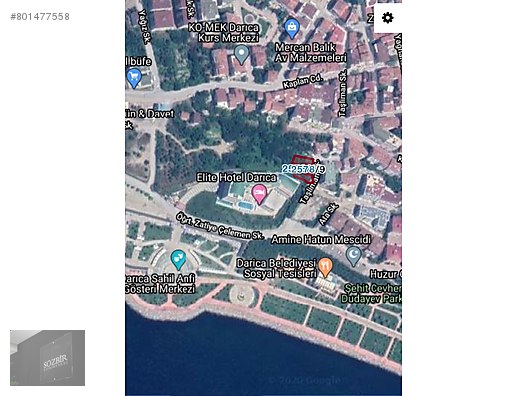Click the Ata Sk. street label

click(x=328, y=214)
